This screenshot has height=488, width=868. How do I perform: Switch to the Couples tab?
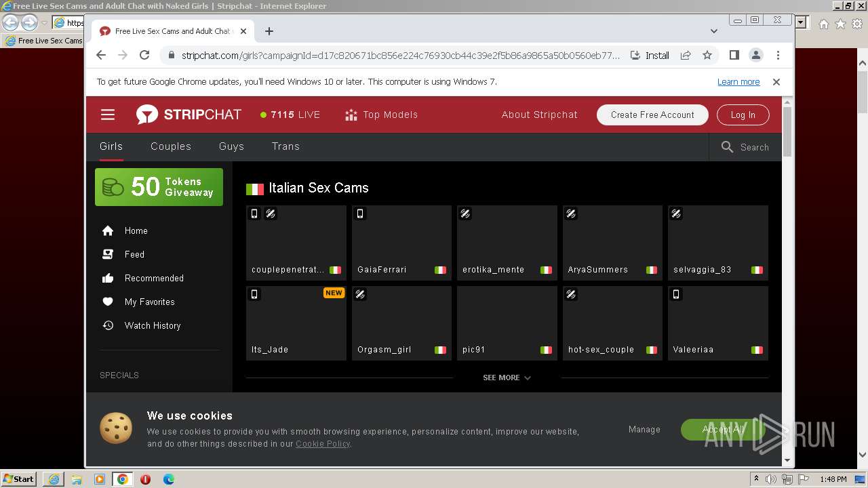[x=171, y=146]
